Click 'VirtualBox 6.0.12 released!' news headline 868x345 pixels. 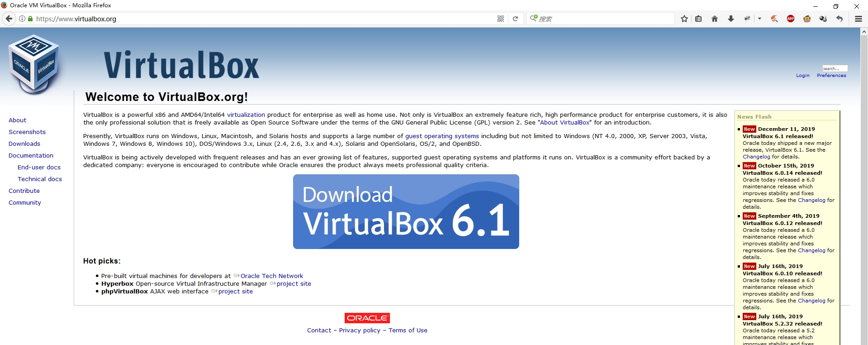click(783, 223)
